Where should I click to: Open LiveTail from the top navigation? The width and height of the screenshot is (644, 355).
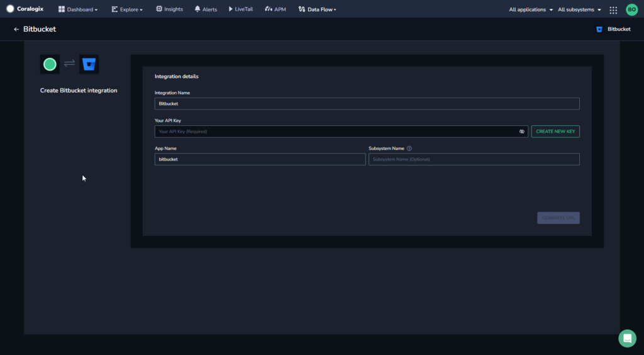pos(241,9)
